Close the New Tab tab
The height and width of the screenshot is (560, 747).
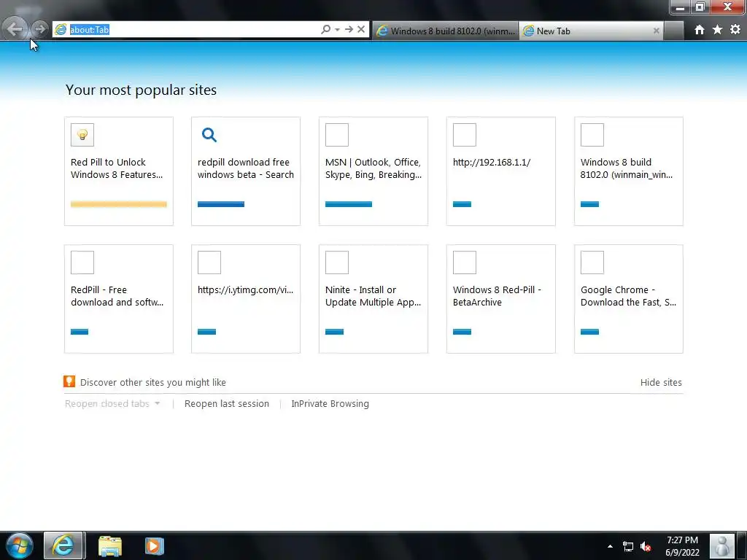pos(656,31)
